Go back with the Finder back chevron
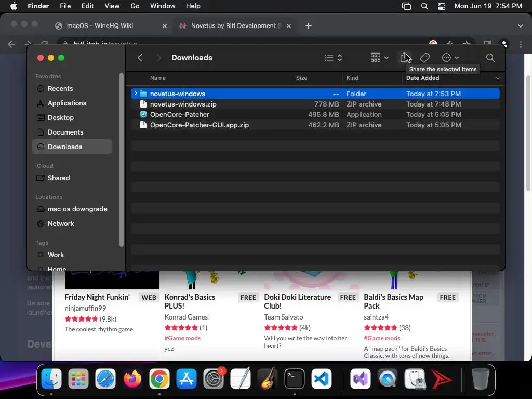This screenshot has width=532, height=399. click(140, 58)
